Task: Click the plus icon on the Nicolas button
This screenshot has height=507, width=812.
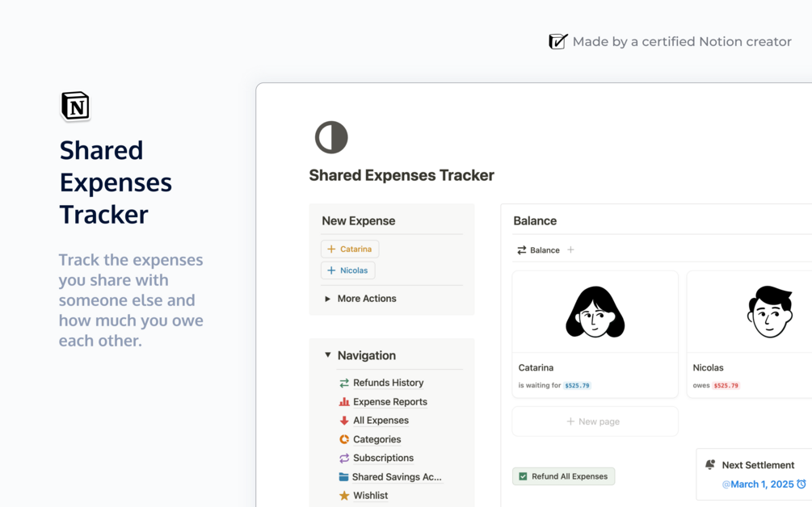Action: (331, 270)
